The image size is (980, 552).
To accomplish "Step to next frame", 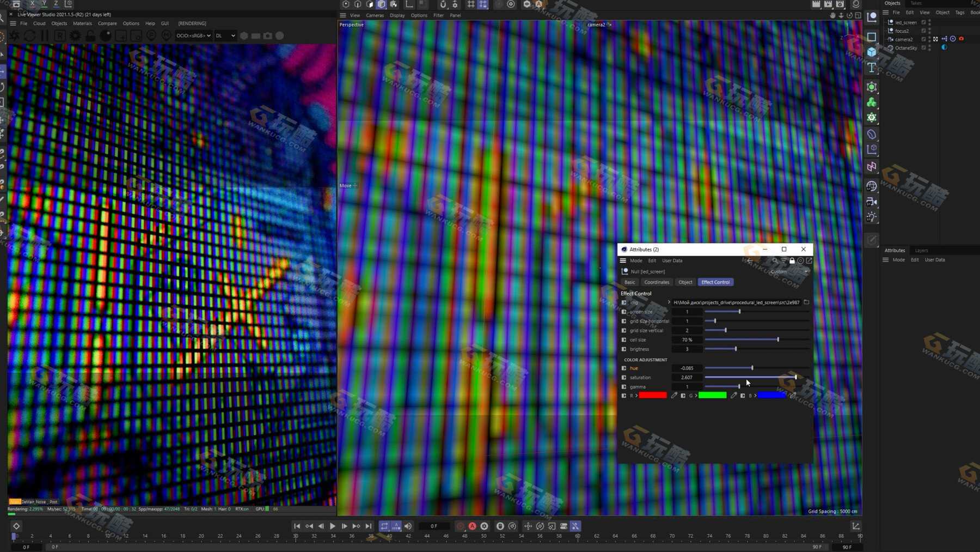I will [345, 526].
